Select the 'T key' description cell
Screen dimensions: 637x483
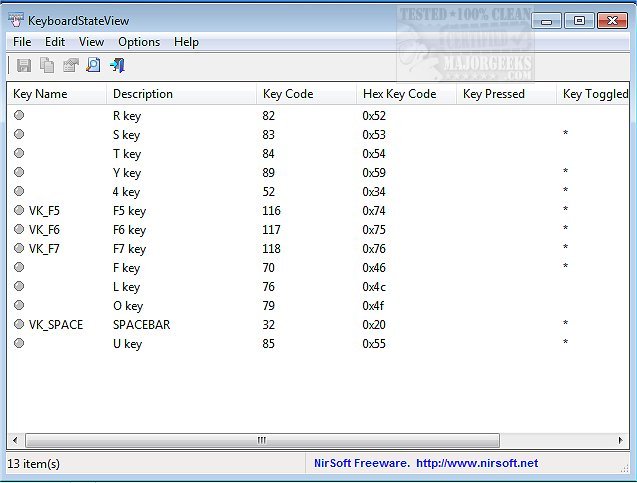click(x=127, y=154)
